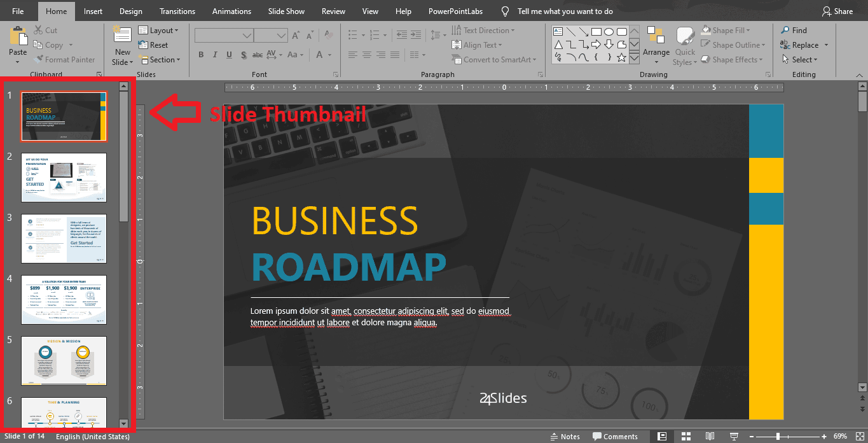Switch to Reading View in the status bar
Screen dimensions: 868x443
point(710,436)
